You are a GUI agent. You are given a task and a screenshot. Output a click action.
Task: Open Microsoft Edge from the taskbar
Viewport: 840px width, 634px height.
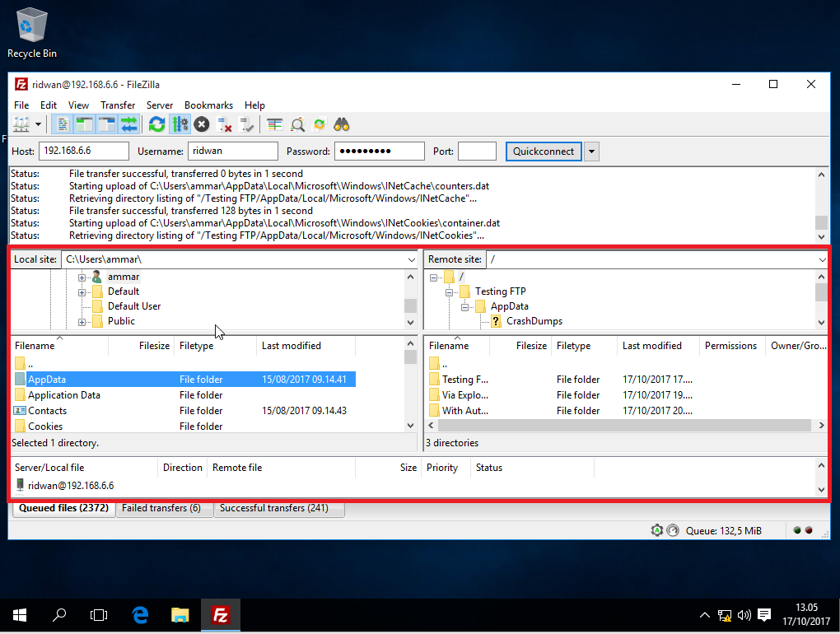coord(140,615)
